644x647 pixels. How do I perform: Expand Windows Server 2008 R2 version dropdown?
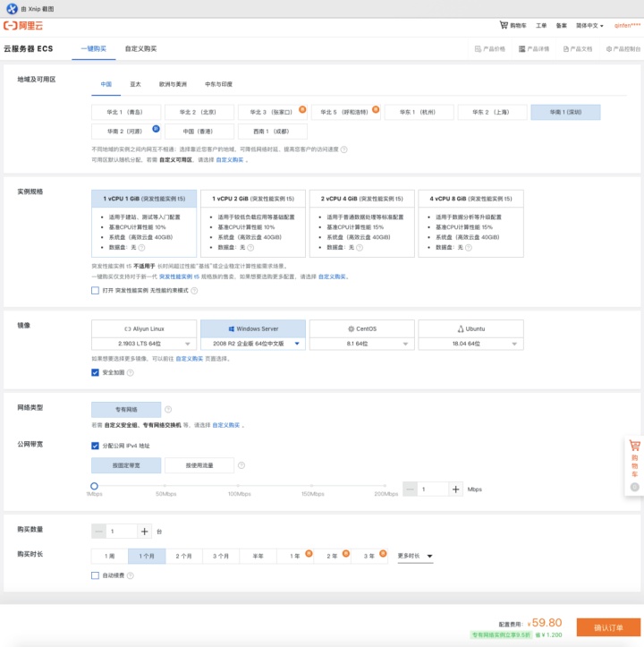[253, 344]
